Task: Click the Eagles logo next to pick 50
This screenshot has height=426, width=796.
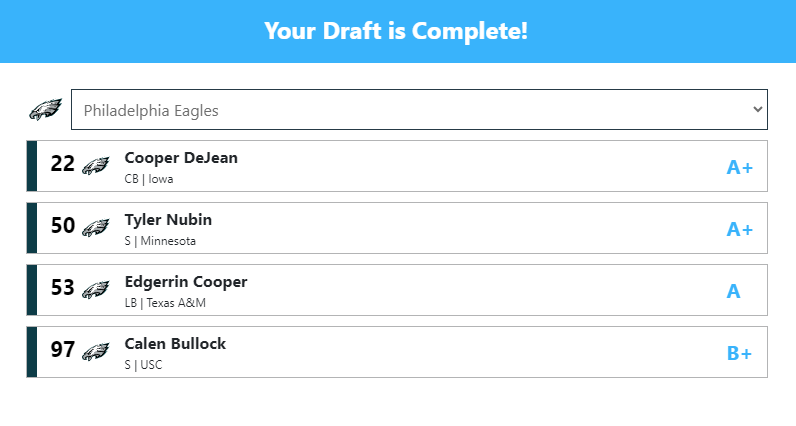Action: pos(95,228)
